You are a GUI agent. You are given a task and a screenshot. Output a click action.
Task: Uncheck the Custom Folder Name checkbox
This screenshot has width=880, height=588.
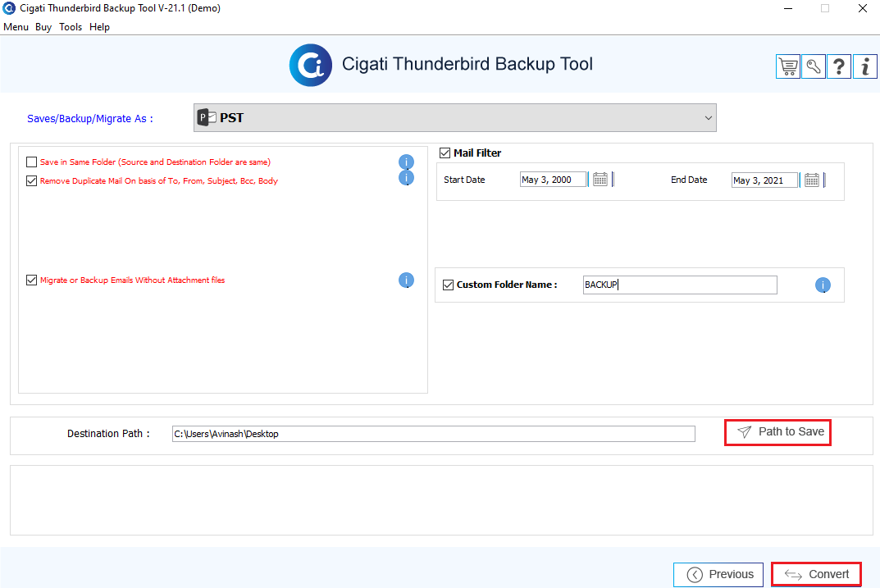(x=448, y=285)
